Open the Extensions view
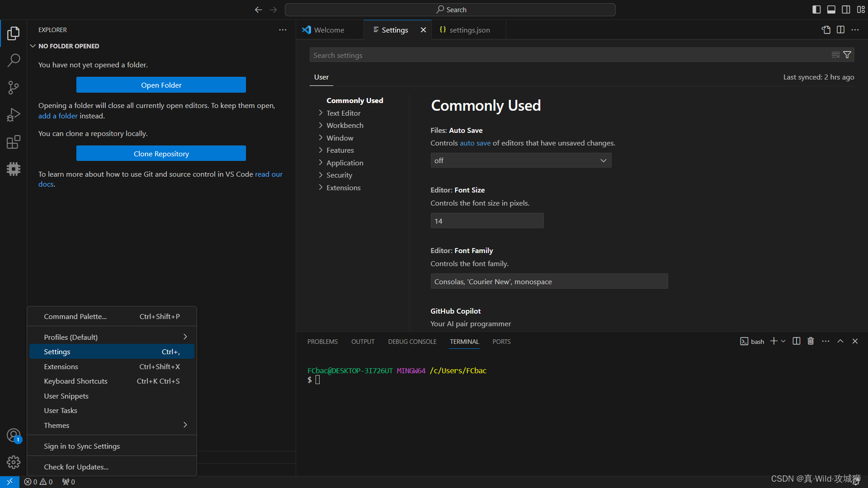The height and width of the screenshot is (488, 868). pyautogui.click(x=13, y=141)
